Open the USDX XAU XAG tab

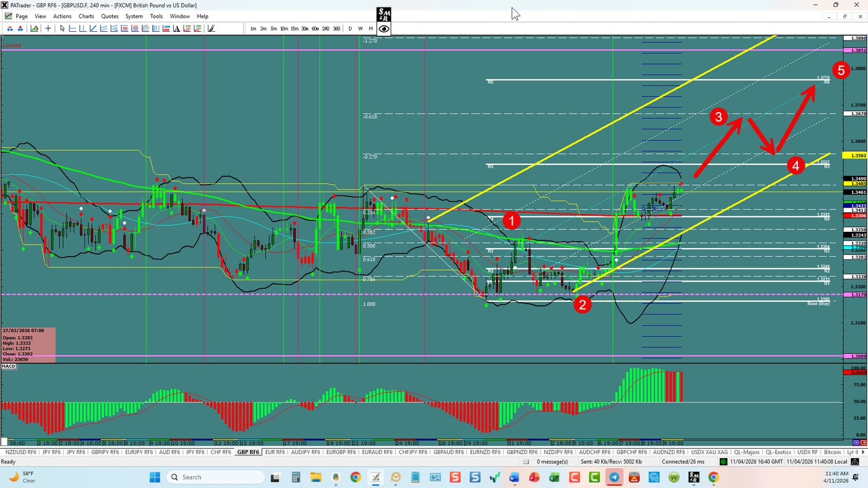pos(709,452)
